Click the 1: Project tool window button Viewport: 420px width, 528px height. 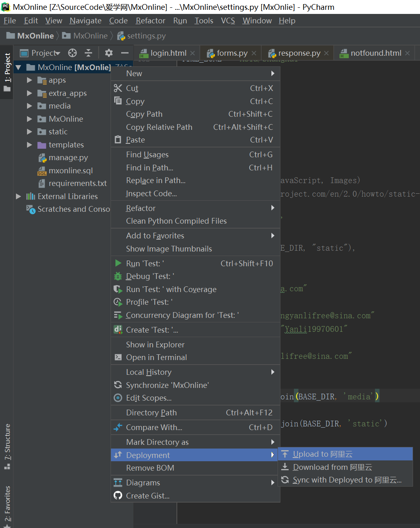coord(7,73)
